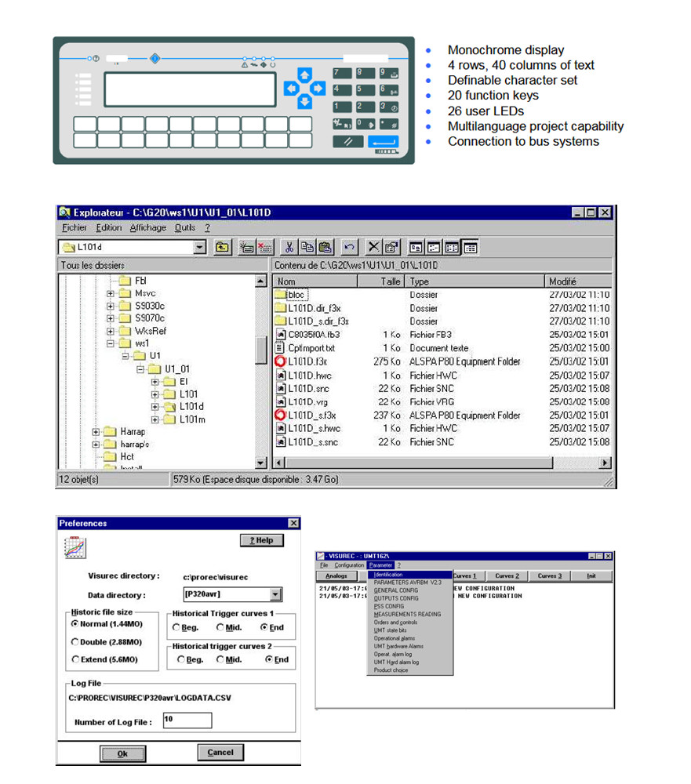Select Extend (5.6MO) file size option

(x=76, y=659)
